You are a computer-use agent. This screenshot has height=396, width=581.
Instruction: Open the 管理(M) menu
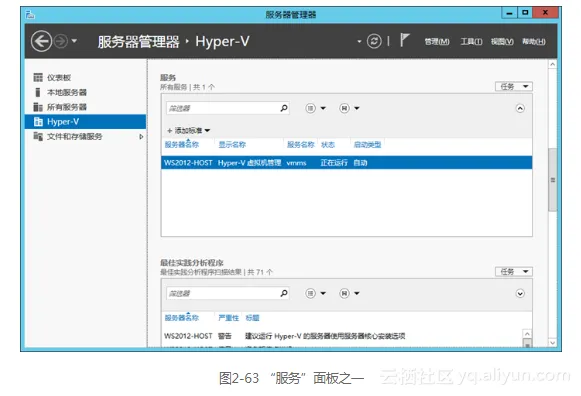(x=437, y=41)
